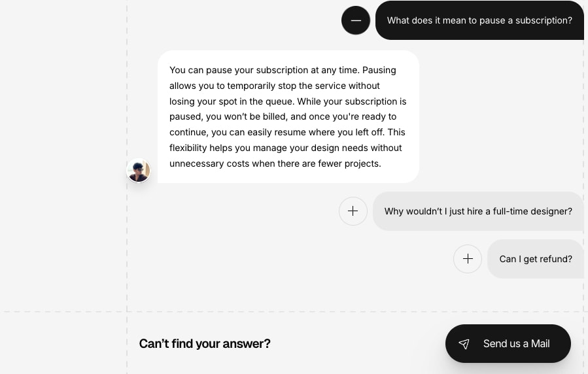Click the paper plane icon
This screenshot has height=374, width=588.
tap(464, 344)
